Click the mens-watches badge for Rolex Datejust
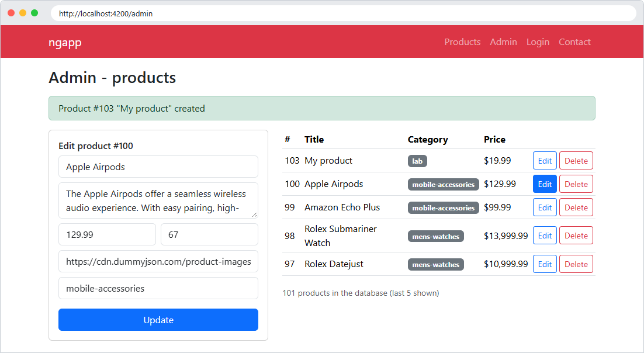The image size is (644, 353). pyautogui.click(x=436, y=265)
